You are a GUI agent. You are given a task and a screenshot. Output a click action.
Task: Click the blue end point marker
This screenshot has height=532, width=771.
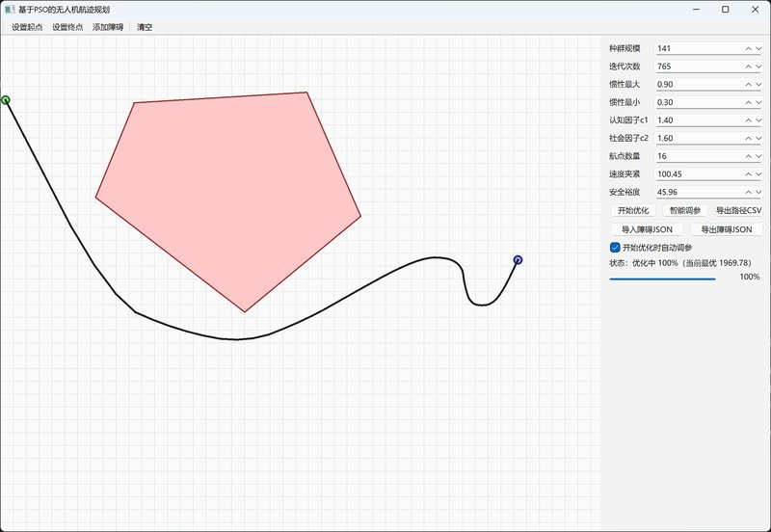518,259
